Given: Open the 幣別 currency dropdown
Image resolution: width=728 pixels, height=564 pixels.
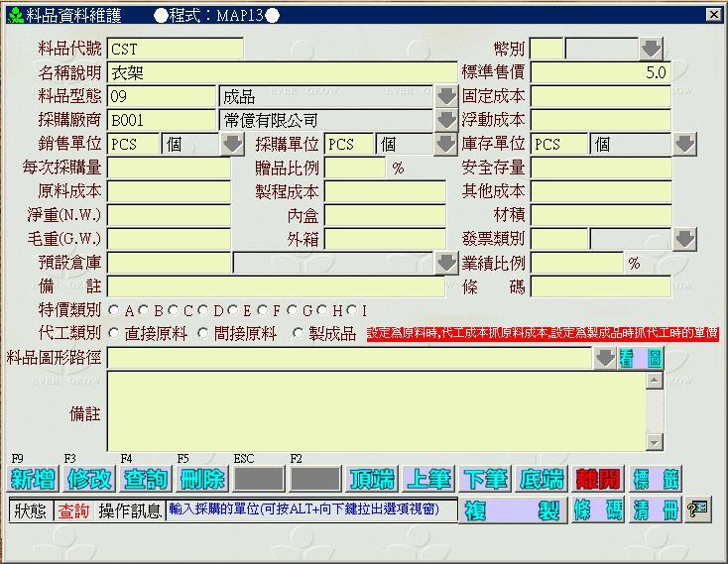Looking at the screenshot, I should click(650, 49).
